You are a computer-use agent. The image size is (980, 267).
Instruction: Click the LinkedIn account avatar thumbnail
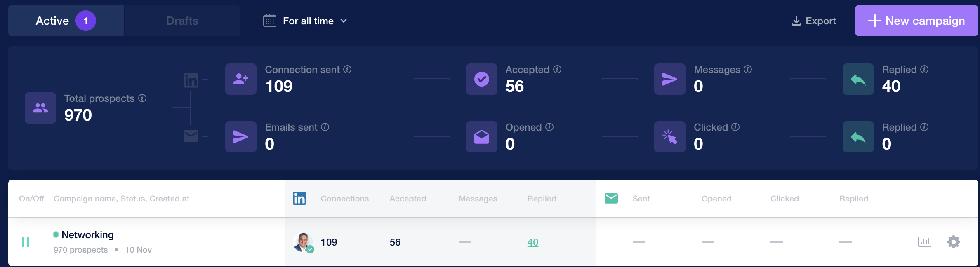[x=303, y=242]
